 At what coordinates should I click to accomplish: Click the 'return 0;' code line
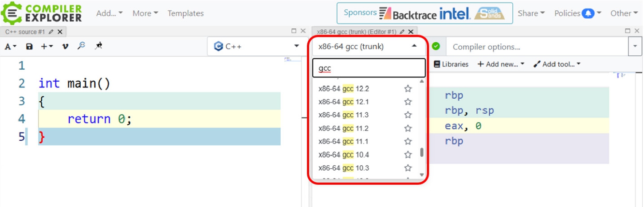coord(100,119)
